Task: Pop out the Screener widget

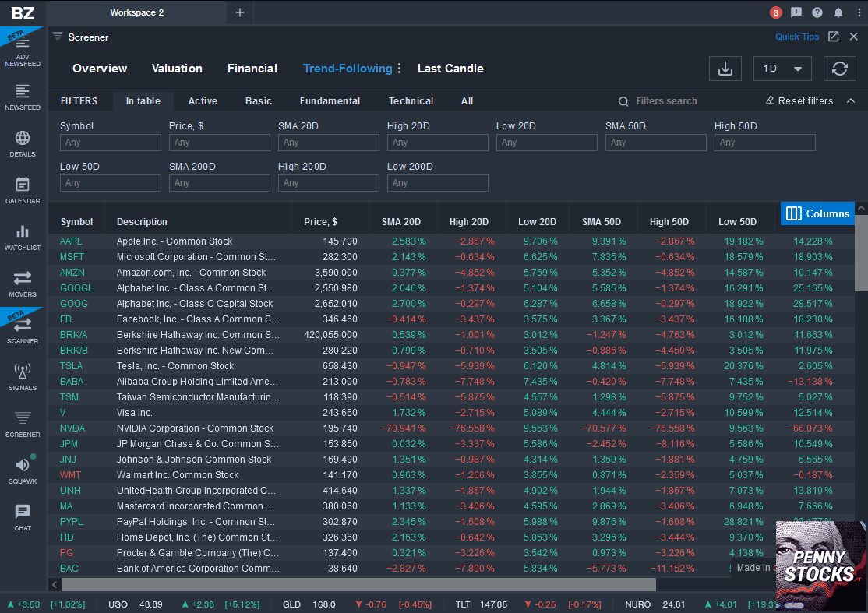Action: (x=833, y=37)
